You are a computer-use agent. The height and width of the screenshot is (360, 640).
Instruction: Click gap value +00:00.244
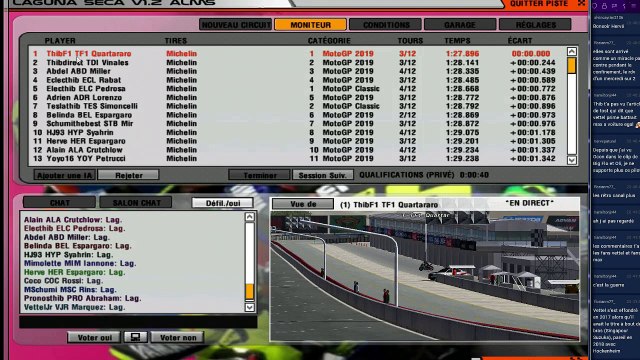pyautogui.click(x=532, y=62)
